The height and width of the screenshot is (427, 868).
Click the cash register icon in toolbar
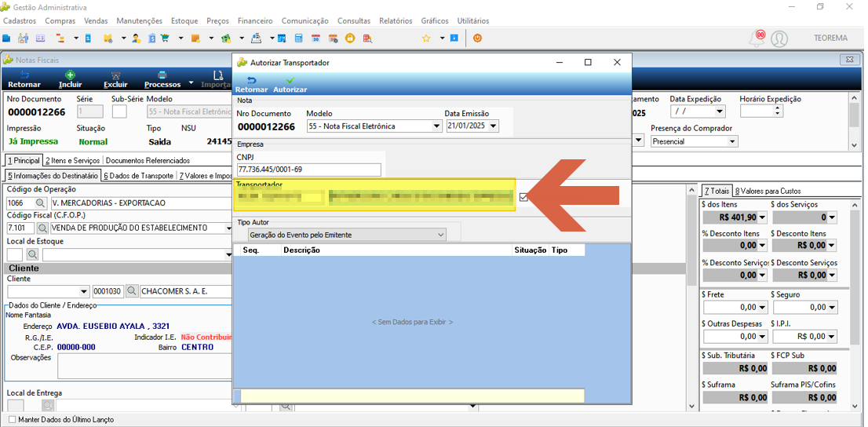(x=256, y=38)
